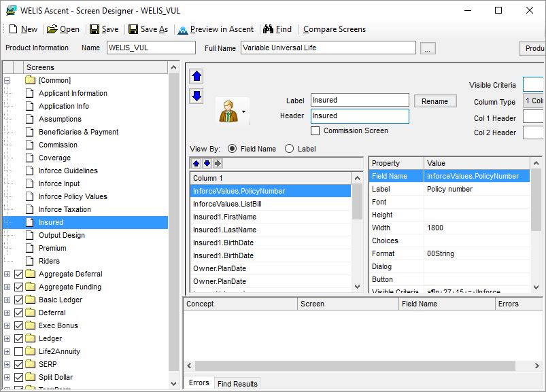This screenshot has height=392, width=546.
Task: Collapse the [Common] folder node
Action: click(x=7, y=80)
